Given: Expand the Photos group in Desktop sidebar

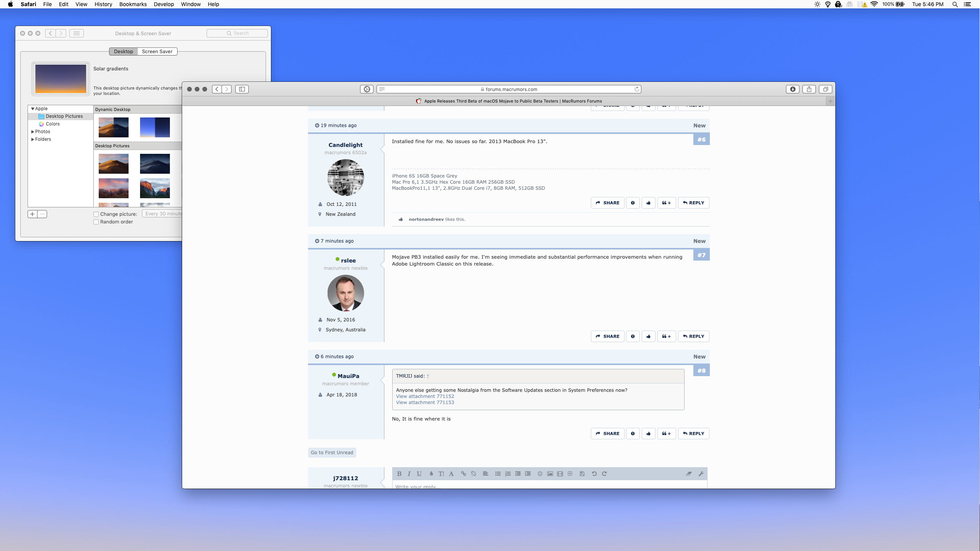Looking at the screenshot, I should 33,132.
